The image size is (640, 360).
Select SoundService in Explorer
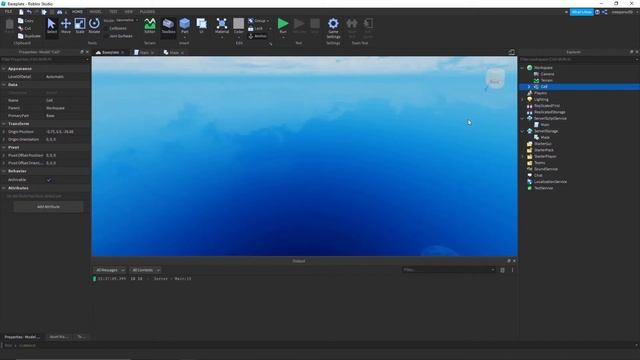point(545,169)
